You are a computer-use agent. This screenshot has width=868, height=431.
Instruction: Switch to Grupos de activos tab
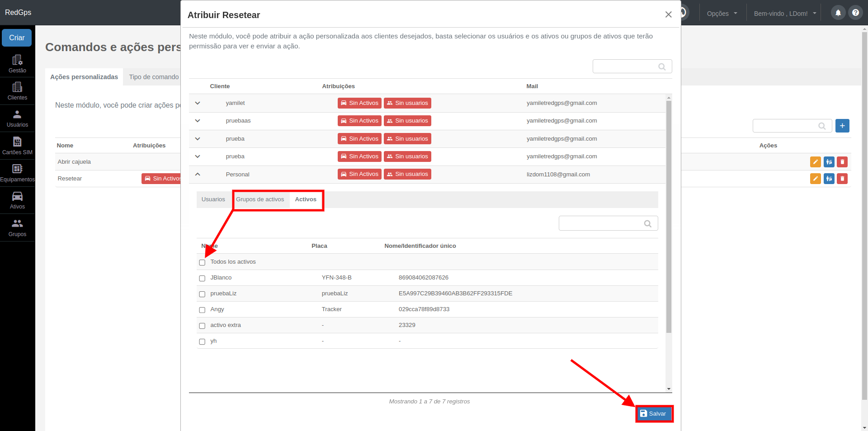pyautogui.click(x=260, y=199)
